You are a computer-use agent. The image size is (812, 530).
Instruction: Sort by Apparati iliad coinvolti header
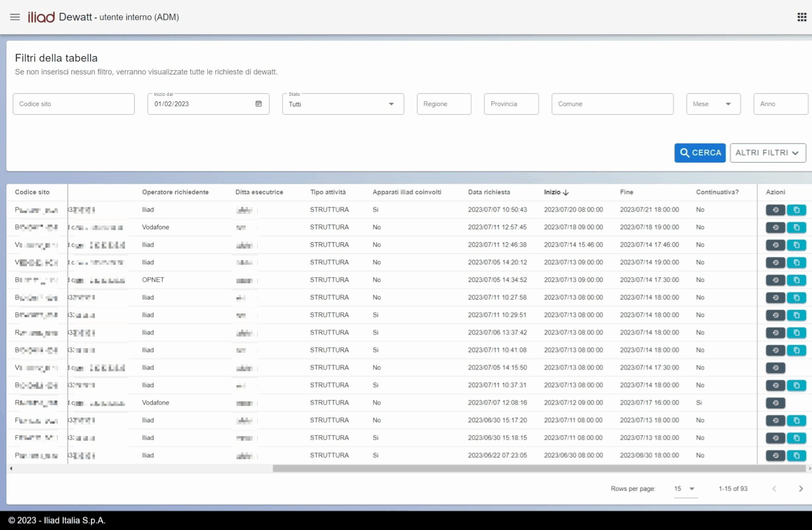pos(407,192)
